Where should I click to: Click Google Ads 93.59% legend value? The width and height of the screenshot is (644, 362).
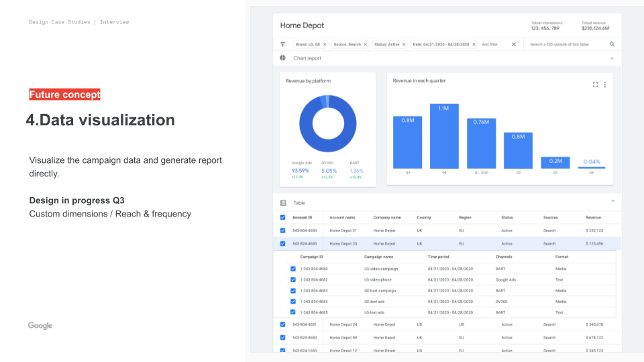coord(301,171)
